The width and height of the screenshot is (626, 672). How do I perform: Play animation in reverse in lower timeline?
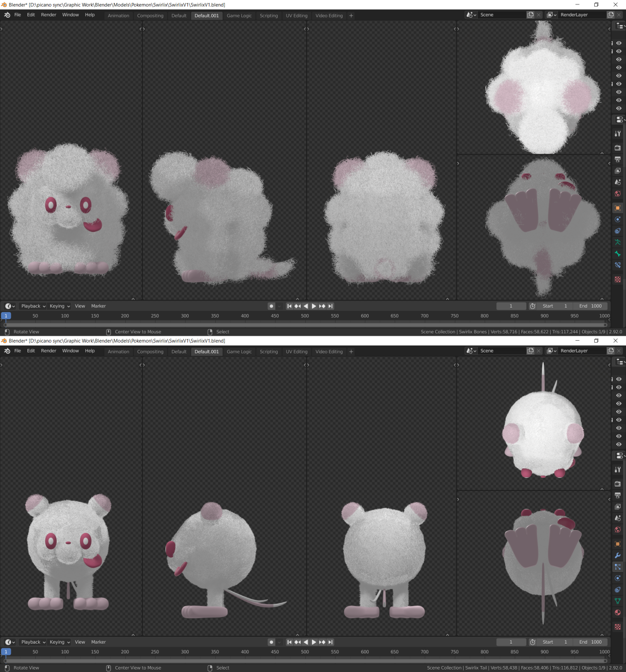coord(306,642)
